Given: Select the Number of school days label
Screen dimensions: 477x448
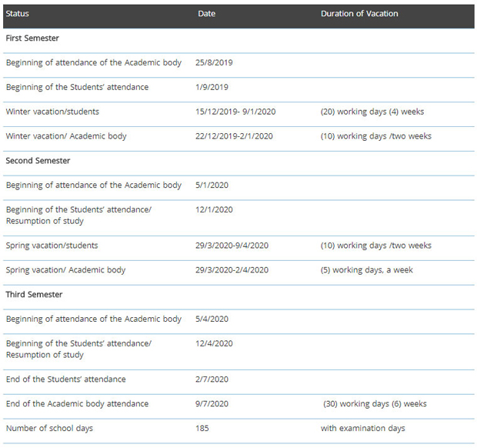Looking at the screenshot, I should point(48,428).
